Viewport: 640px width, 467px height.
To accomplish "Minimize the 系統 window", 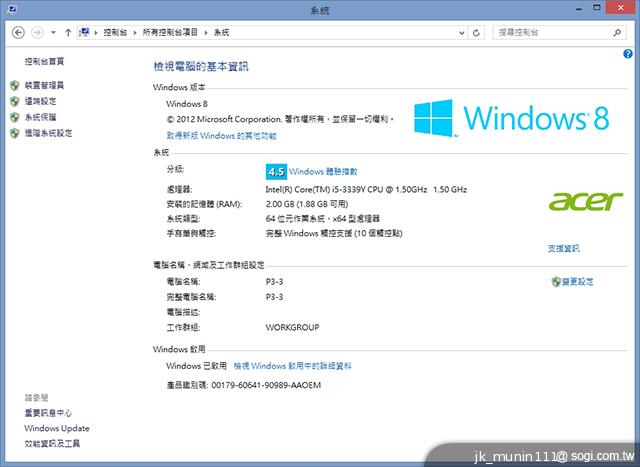I will 579,9.
